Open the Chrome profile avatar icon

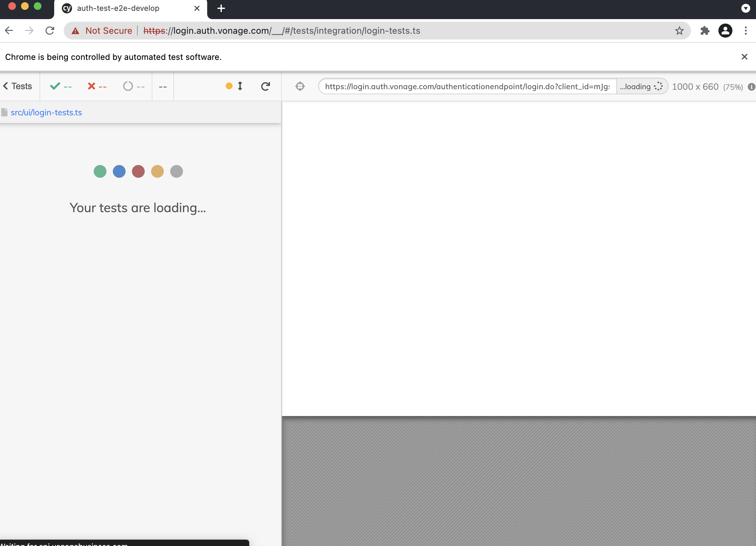point(725,31)
